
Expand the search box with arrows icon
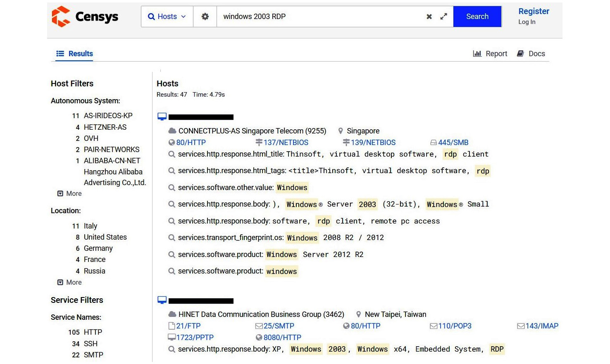click(x=443, y=17)
